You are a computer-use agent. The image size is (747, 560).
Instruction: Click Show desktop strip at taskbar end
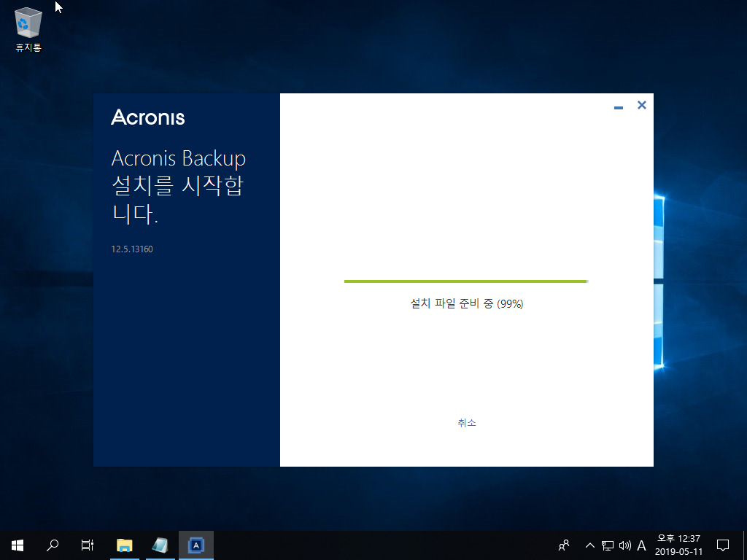point(745,545)
